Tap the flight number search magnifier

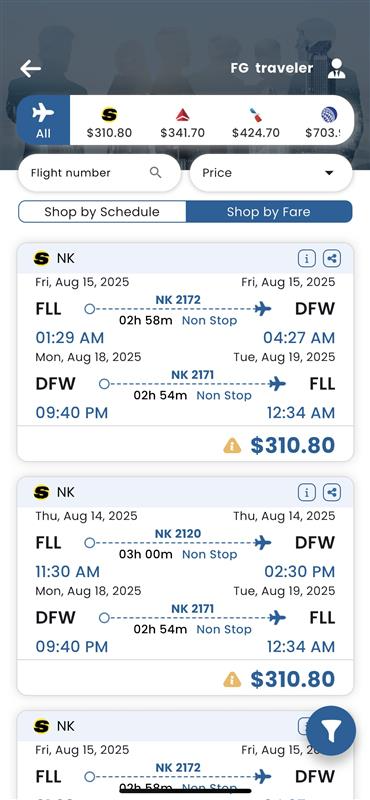[156, 172]
